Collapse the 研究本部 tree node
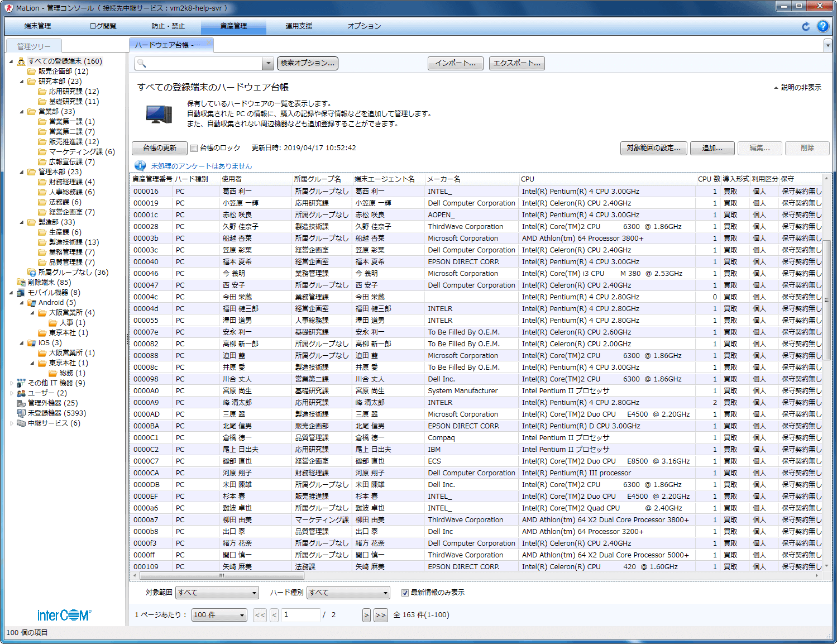Screen dimensions: 837x644 pos(22,82)
